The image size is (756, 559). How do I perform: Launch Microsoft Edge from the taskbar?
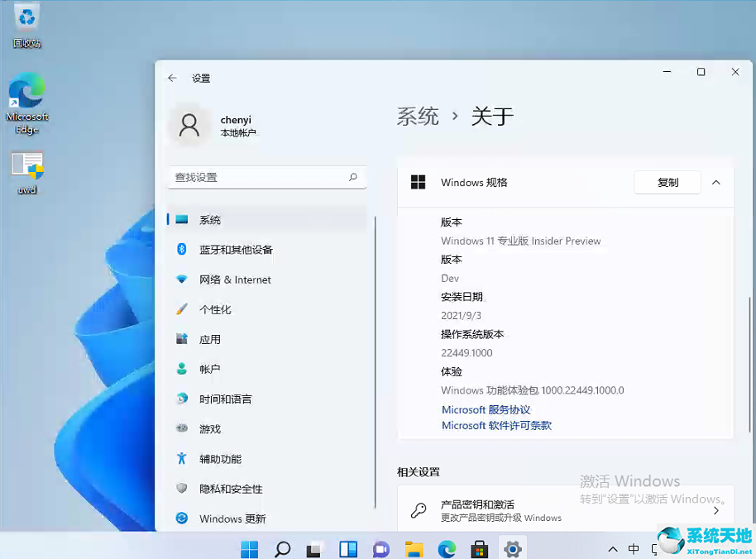pyautogui.click(x=447, y=548)
